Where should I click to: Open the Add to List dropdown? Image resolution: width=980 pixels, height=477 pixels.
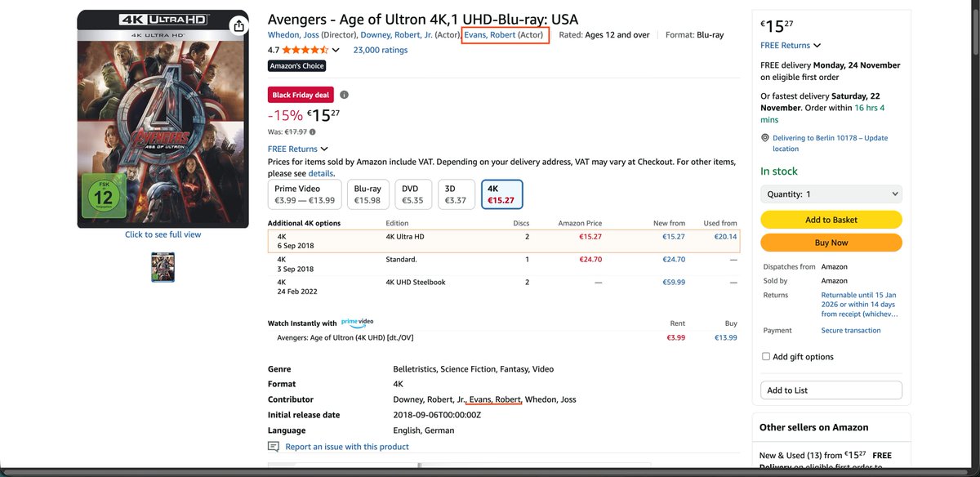pos(831,390)
